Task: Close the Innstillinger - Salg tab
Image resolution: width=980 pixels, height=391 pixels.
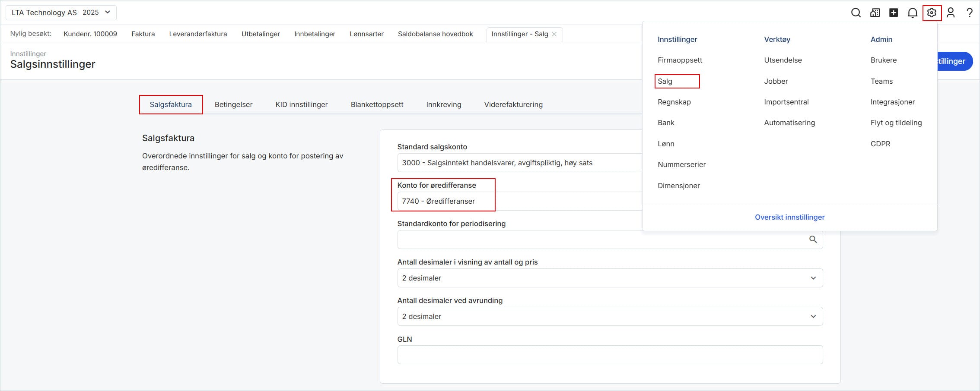Action: click(554, 34)
